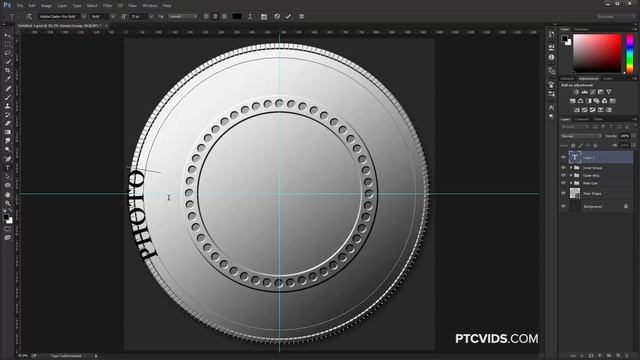This screenshot has width=640, height=360.
Task: Select the Clone Stamp tool
Action: (x=7, y=106)
